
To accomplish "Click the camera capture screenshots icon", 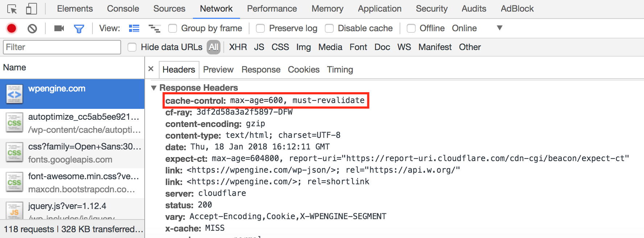I will [59, 28].
